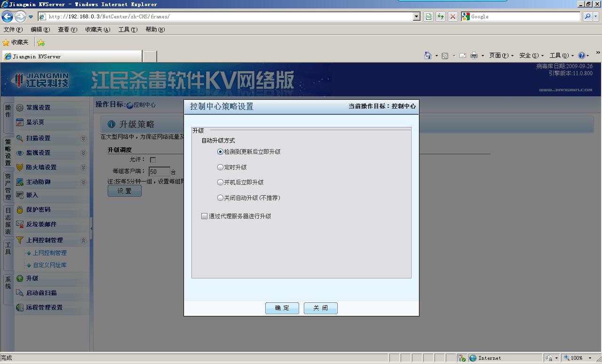Viewport: 602px width, 364px height.
Task: Click the 防火墙设置 shield icon
Action: [20, 167]
